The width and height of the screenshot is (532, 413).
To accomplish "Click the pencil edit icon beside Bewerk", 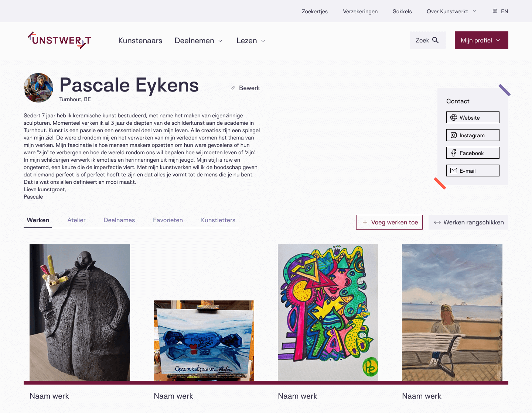I will point(233,88).
